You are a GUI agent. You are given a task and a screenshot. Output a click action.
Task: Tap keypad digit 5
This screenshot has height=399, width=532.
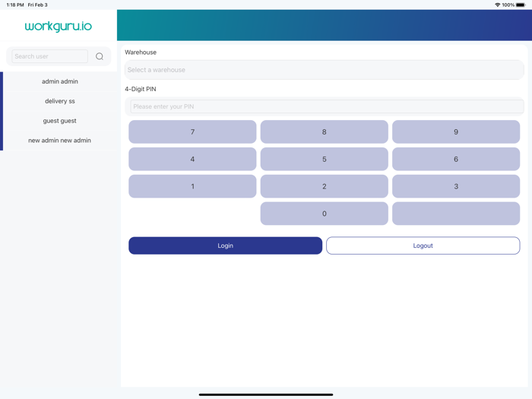(x=325, y=159)
